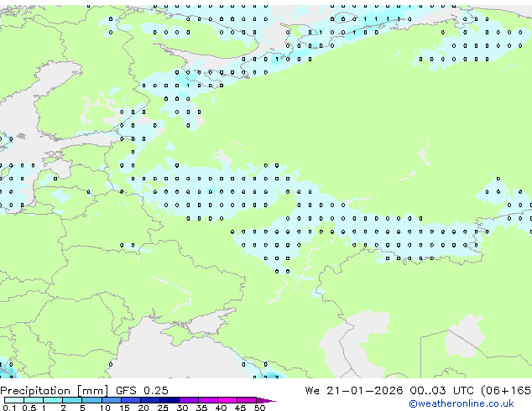This screenshot has height=411, width=532.
Task: Select the 5–10 mm legend color swatch
Action: (x=91, y=400)
